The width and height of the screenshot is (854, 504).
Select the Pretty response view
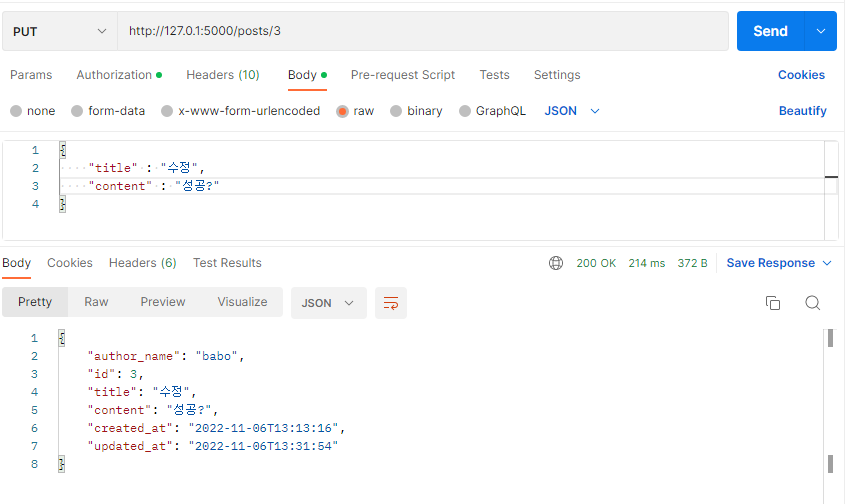click(x=35, y=302)
